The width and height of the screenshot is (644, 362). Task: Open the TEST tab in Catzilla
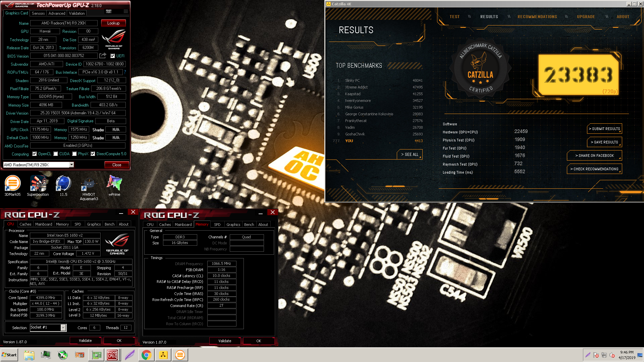click(x=454, y=17)
